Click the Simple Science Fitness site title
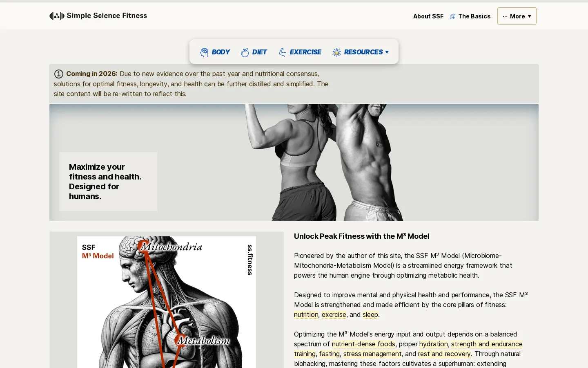Image resolution: width=588 pixels, height=368 pixels. pos(107,16)
